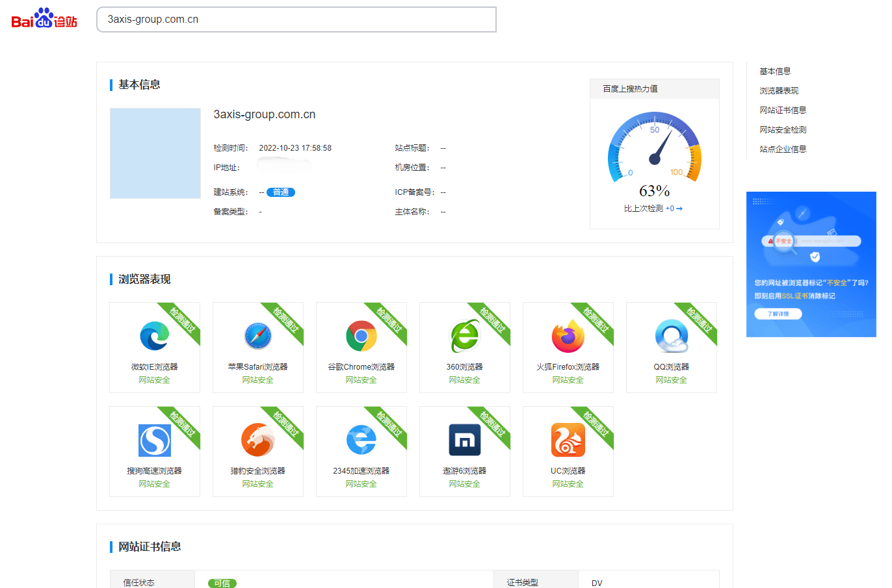The width and height of the screenshot is (892, 588).
Task: Select the 微软IE浏览器 icon
Action: point(155,336)
